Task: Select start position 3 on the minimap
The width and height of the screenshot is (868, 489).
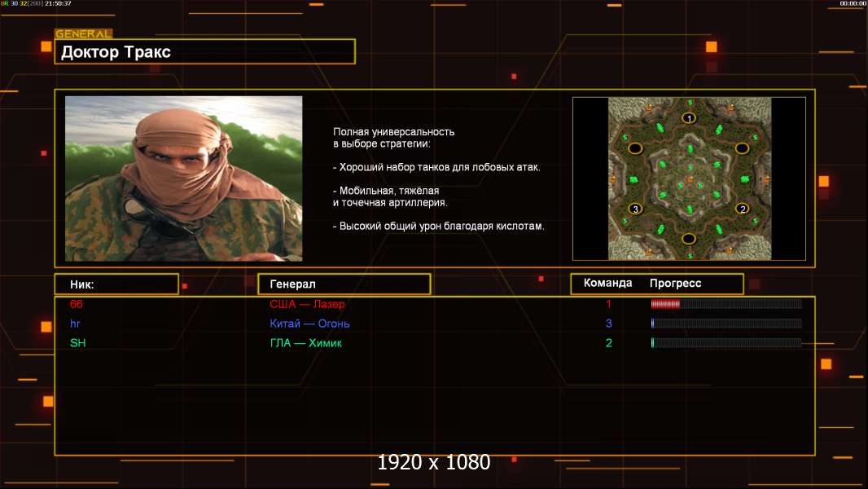Action: (635, 209)
